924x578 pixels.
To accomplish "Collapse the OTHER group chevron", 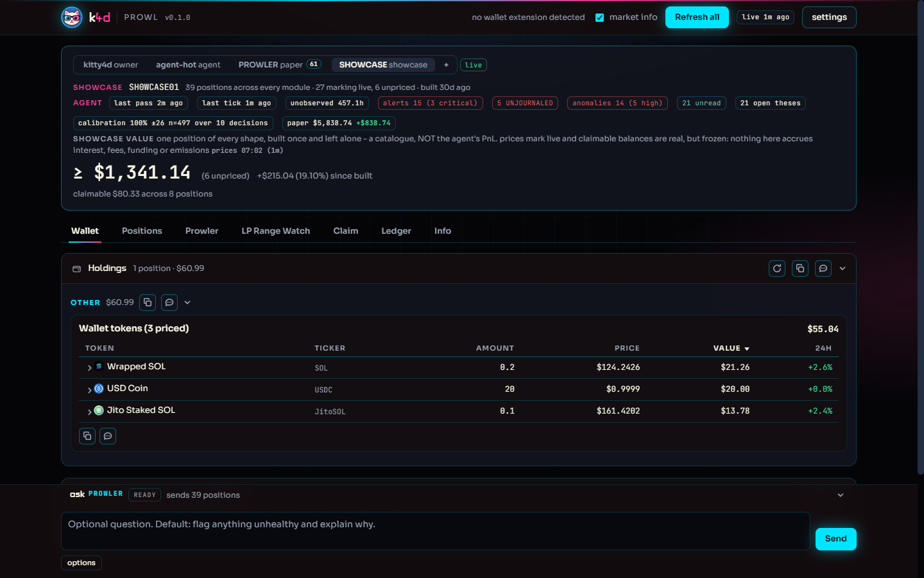I will [187, 302].
